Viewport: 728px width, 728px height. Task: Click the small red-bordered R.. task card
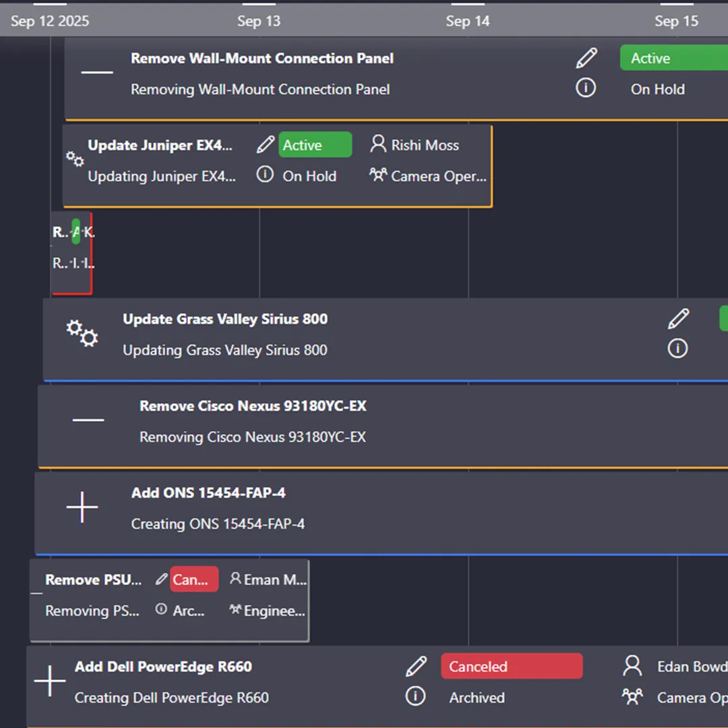pyautogui.click(x=72, y=253)
